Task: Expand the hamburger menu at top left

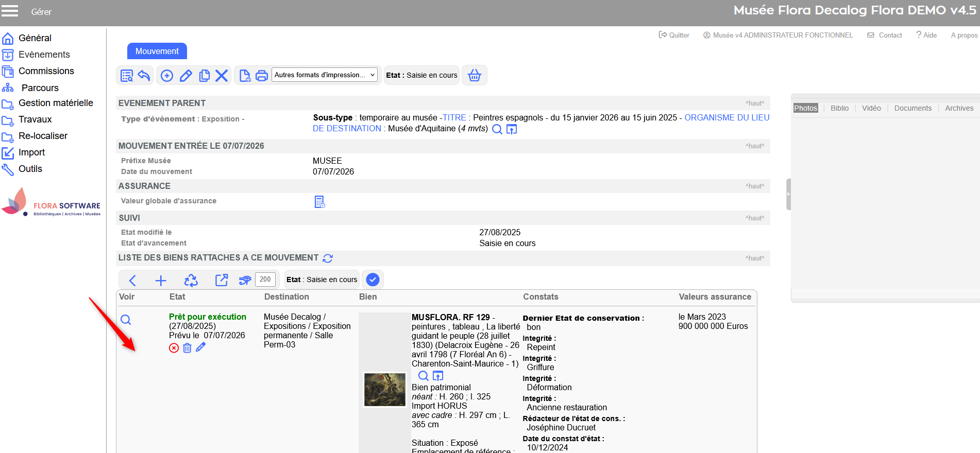Action: pos(10,11)
